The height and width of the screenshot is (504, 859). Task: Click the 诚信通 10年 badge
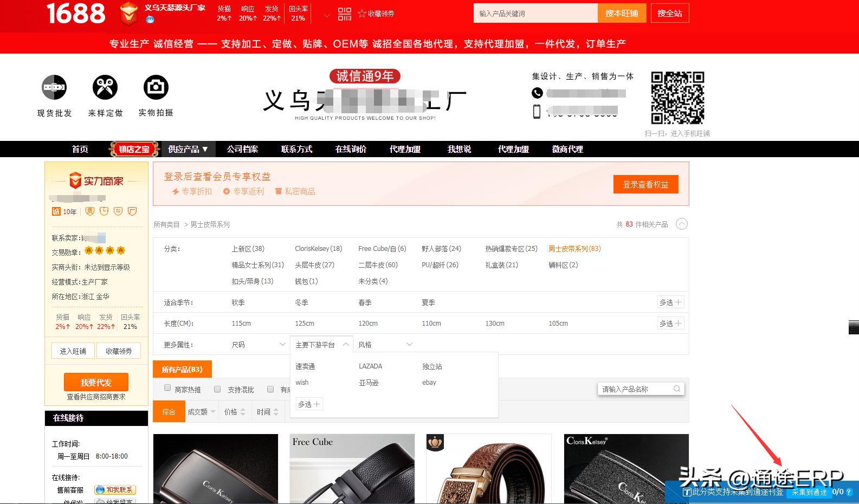[x=64, y=211]
